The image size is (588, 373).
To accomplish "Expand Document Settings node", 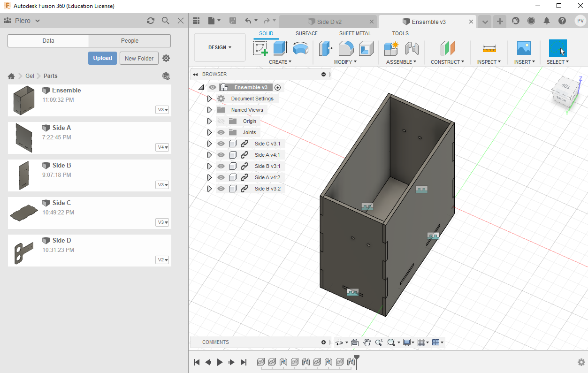I will (x=210, y=99).
